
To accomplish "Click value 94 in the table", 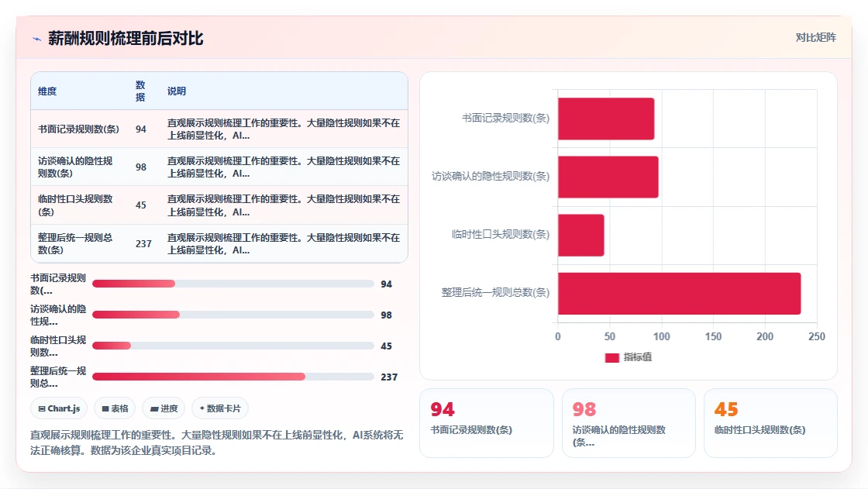I will [x=141, y=129].
